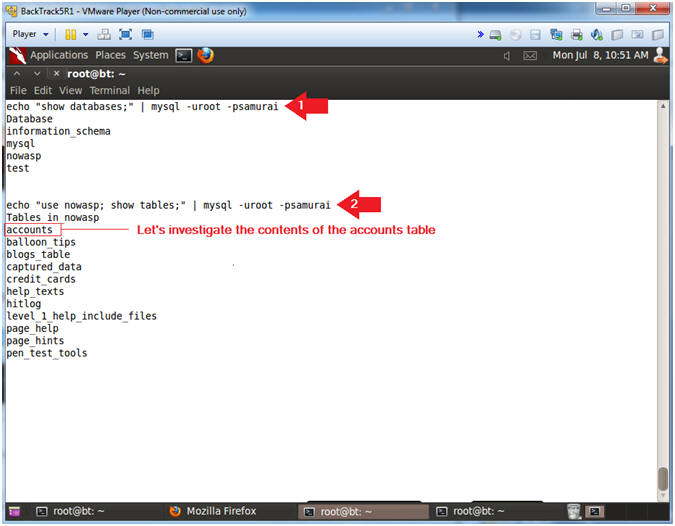
Task: Click the 'level_1_help_include_files' line
Action: coord(82,316)
